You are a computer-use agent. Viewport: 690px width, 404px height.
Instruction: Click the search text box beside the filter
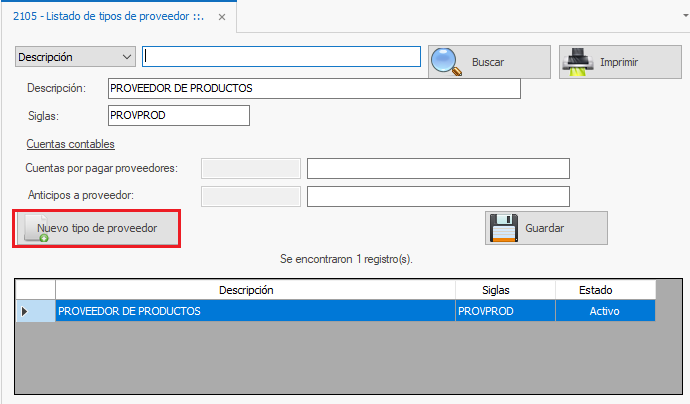pos(281,56)
